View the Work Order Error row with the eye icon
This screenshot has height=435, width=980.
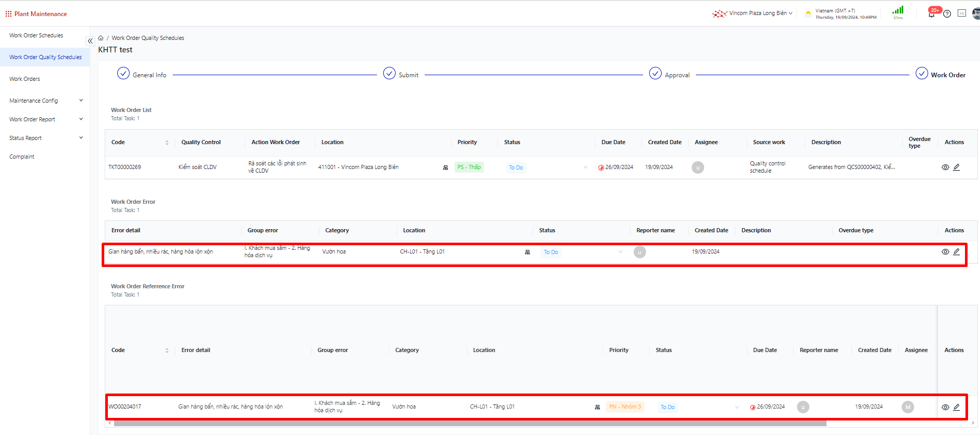tap(945, 252)
